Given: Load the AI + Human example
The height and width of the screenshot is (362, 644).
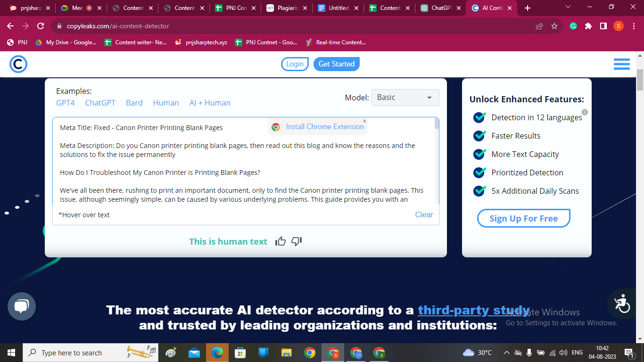Looking at the screenshot, I should point(210,103).
